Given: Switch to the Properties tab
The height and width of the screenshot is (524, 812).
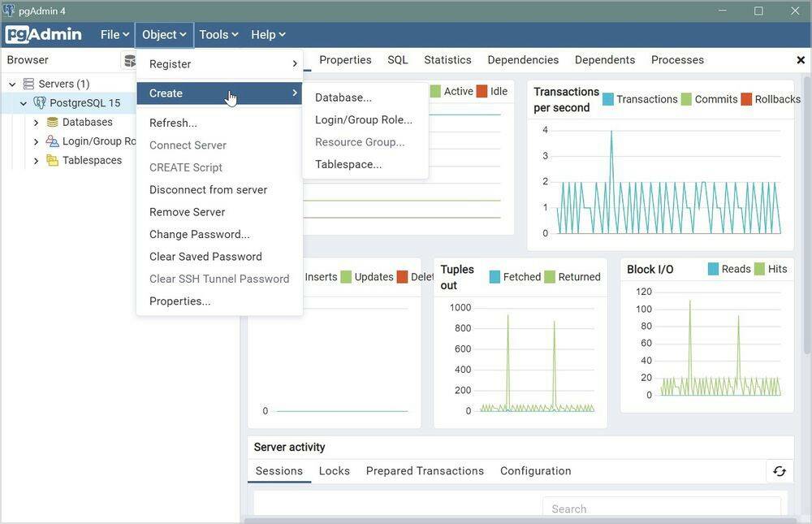Looking at the screenshot, I should 345,60.
